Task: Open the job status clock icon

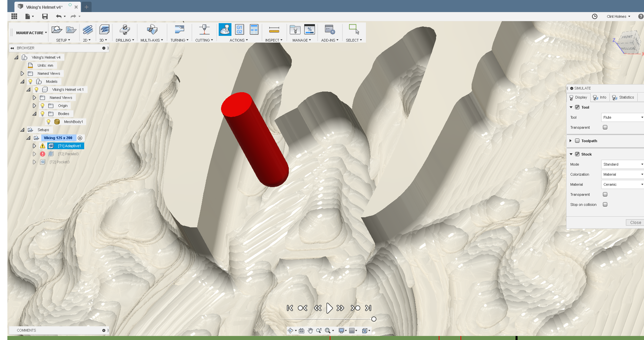Action: [x=595, y=16]
